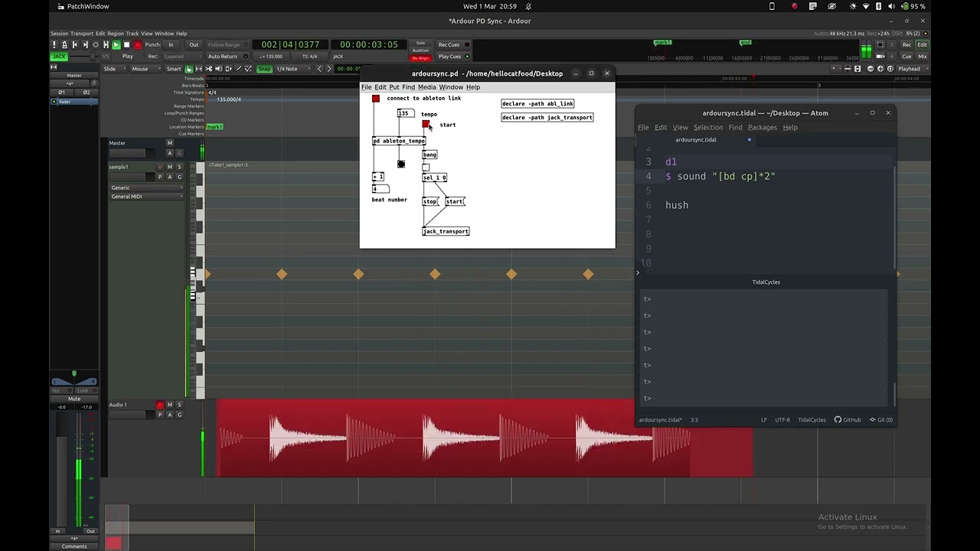Click the green Play transport button
The image size is (980, 551).
[x=116, y=45]
